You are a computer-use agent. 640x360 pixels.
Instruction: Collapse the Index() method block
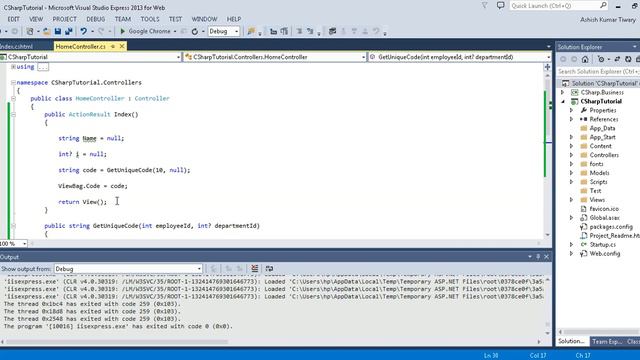(13, 115)
